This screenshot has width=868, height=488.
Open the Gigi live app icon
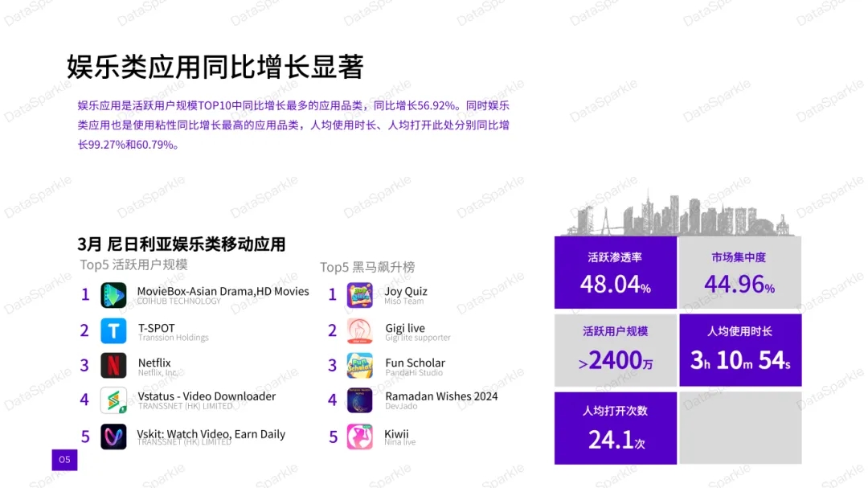point(358,330)
